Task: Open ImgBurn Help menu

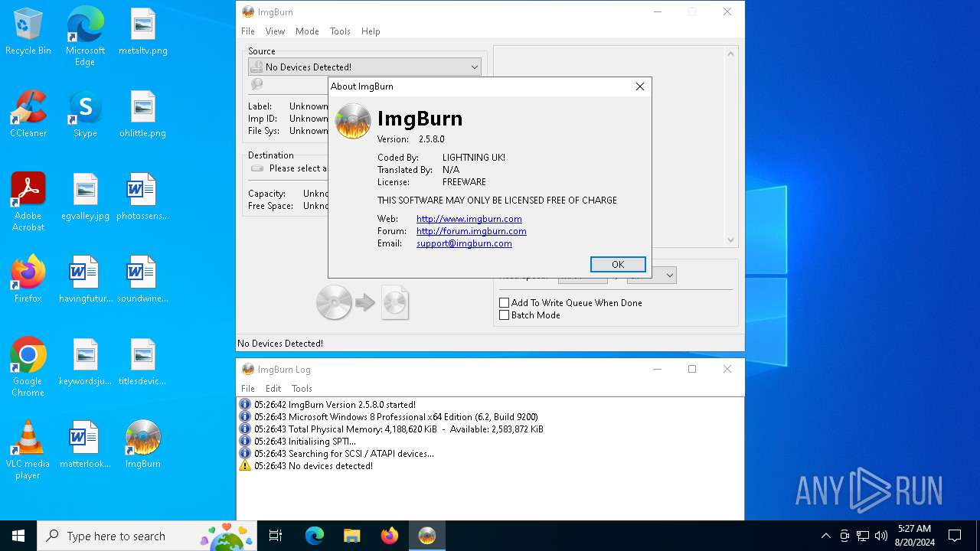Action: (x=371, y=31)
